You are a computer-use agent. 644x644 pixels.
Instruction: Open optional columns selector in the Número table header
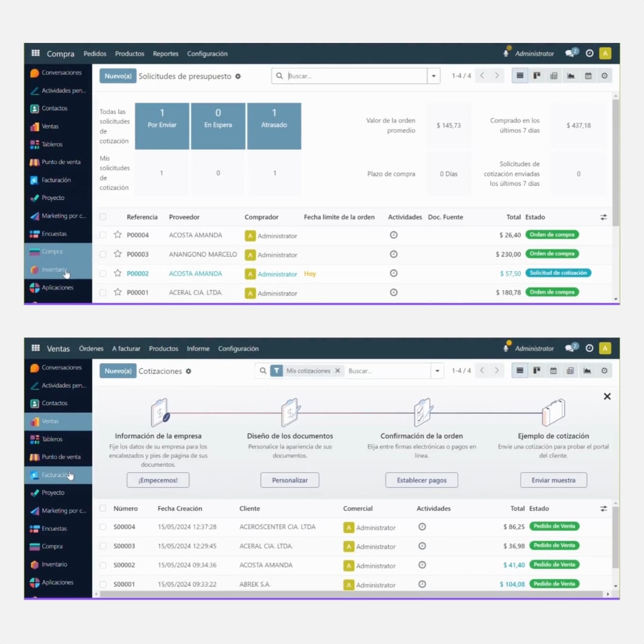pos(603,509)
